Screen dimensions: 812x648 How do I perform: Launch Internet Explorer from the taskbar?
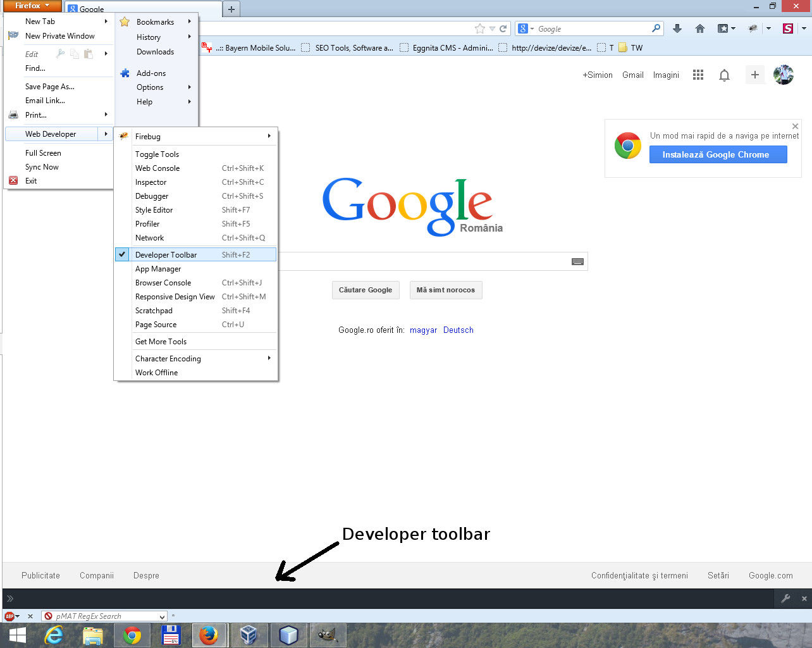point(54,635)
